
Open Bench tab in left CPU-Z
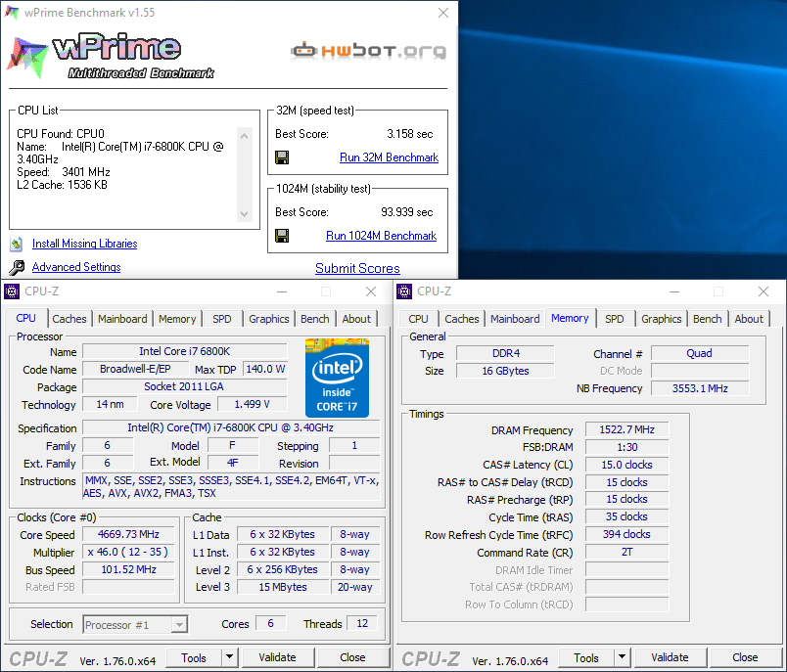tap(315, 319)
